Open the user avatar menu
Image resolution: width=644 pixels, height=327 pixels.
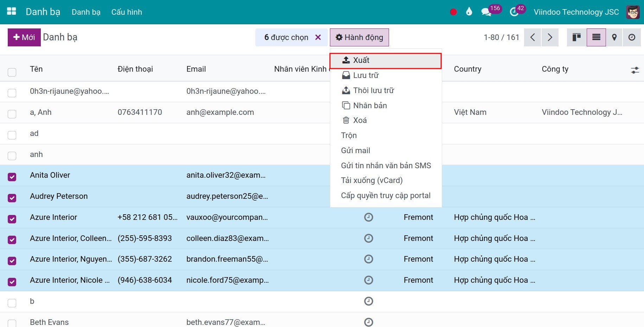(633, 12)
